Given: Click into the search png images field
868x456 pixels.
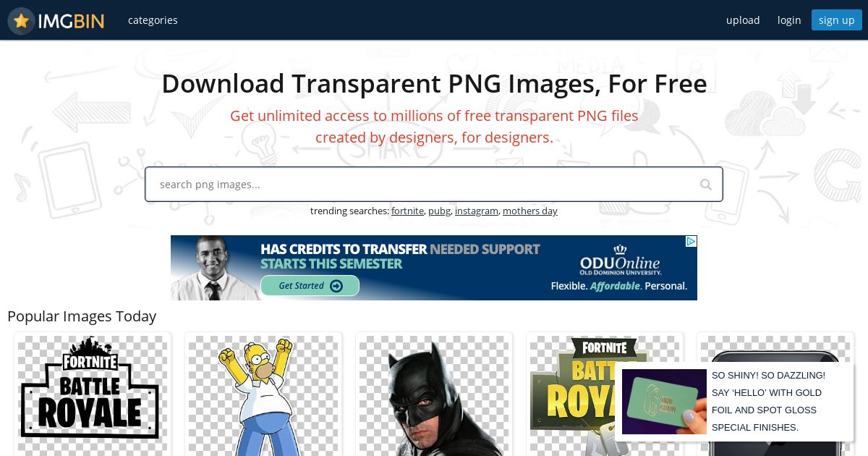Looking at the screenshot, I should (434, 185).
